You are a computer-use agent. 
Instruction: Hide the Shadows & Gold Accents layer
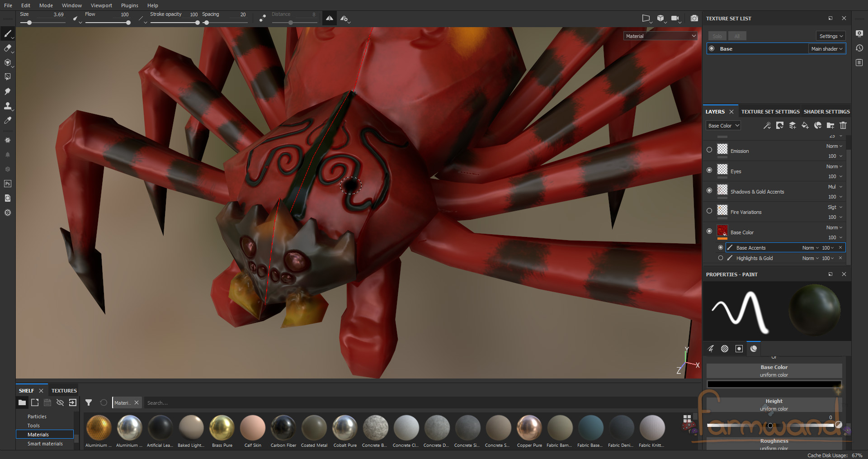709,190
